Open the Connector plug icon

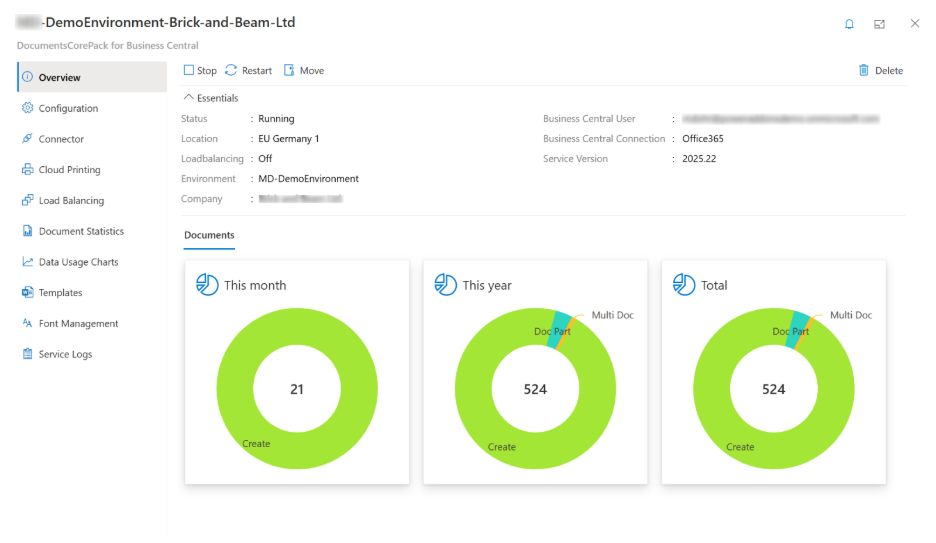pyautogui.click(x=27, y=138)
